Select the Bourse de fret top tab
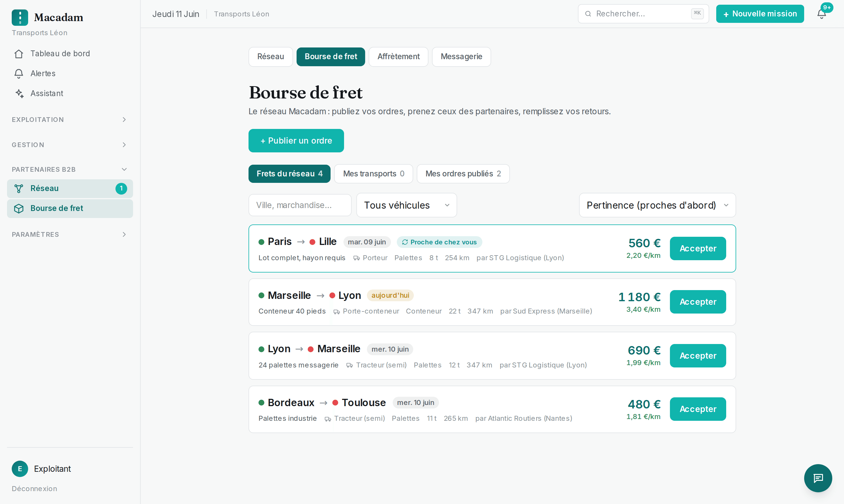Viewport: 844px width, 504px height. coord(331,56)
